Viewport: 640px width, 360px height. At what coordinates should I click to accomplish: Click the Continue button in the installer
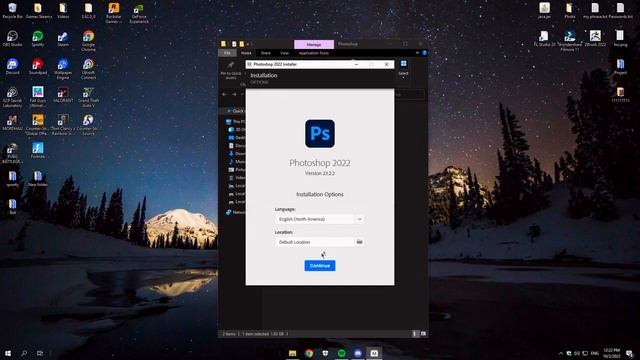coord(320,266)
